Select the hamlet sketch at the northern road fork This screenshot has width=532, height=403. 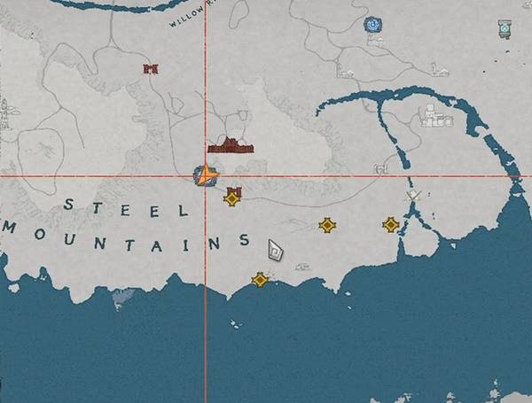point(344,72)
